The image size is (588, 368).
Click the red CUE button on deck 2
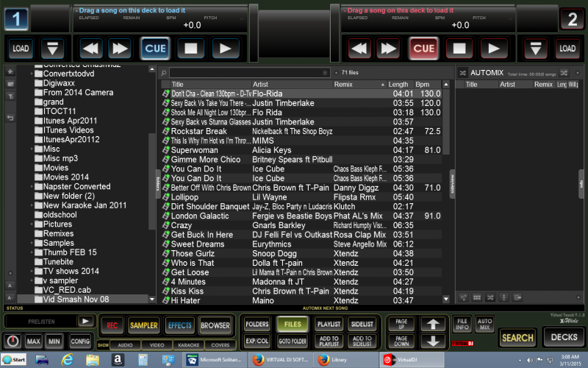(424, 49)
